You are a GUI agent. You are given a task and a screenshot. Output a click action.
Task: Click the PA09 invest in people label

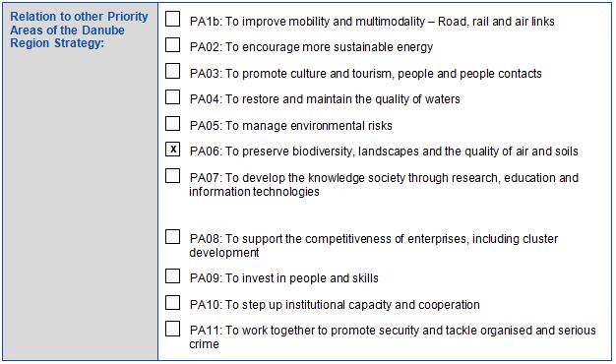[284, 278]
